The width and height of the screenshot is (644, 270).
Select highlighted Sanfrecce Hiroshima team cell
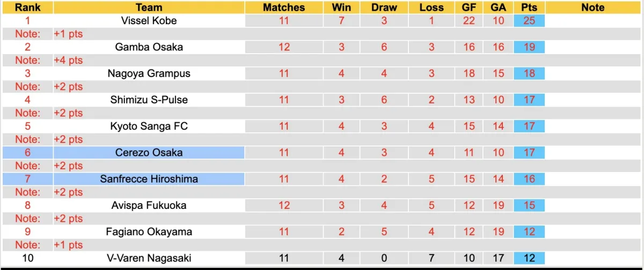(x=149, y=179)
